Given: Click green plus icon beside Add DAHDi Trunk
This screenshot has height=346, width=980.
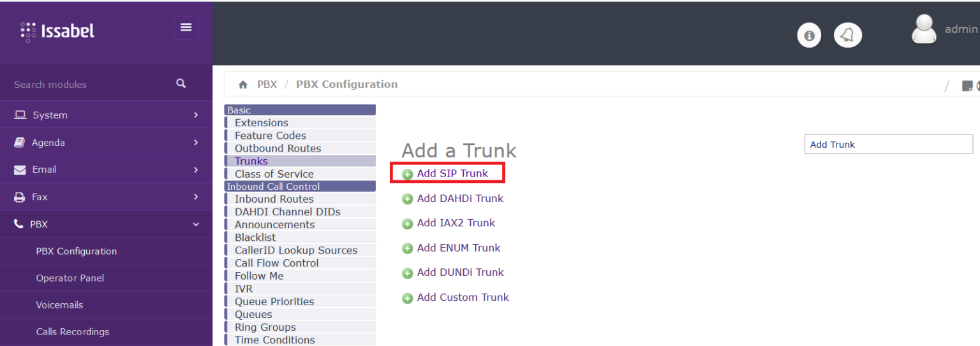Looking at the screenshot, I should click(x=407, y=199).
